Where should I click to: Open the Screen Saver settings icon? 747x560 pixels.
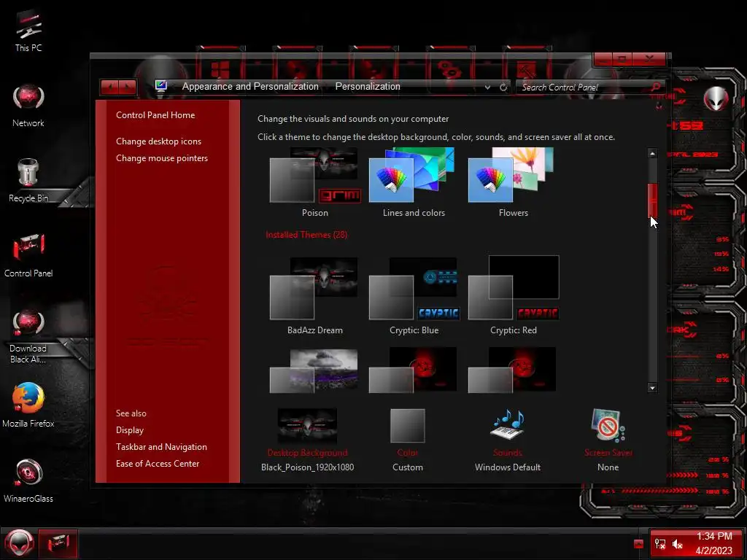[x=608, y=425]
